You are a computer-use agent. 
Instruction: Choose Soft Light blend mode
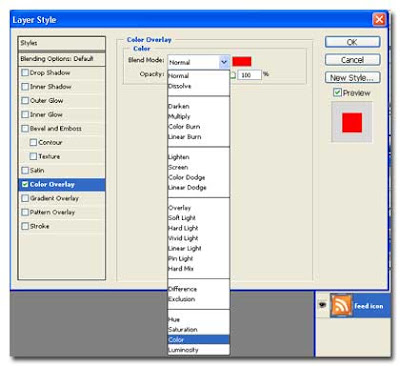click(x=199, y=218)
